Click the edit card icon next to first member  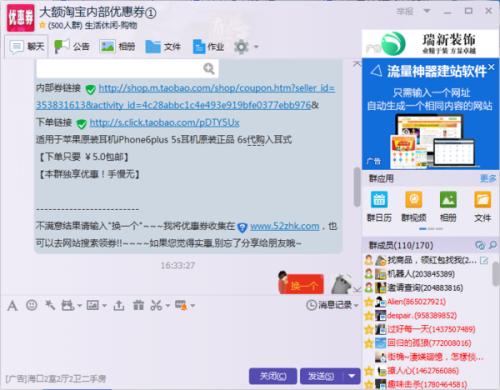click(x=484, y=260)
